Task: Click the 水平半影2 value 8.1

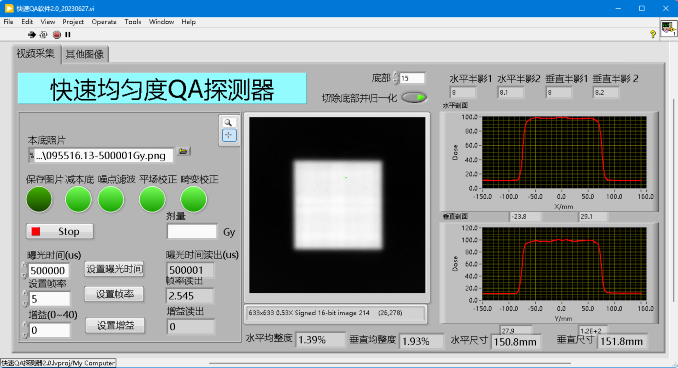Action: coord(511,93)
